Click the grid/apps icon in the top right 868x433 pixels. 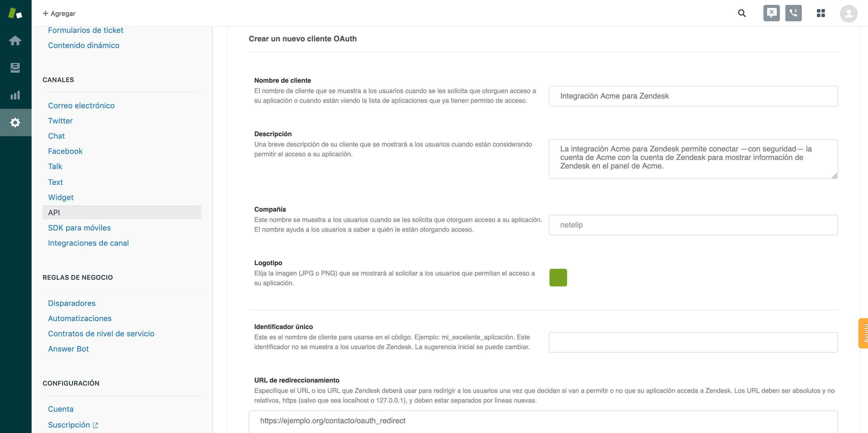(x=821, y=13)
